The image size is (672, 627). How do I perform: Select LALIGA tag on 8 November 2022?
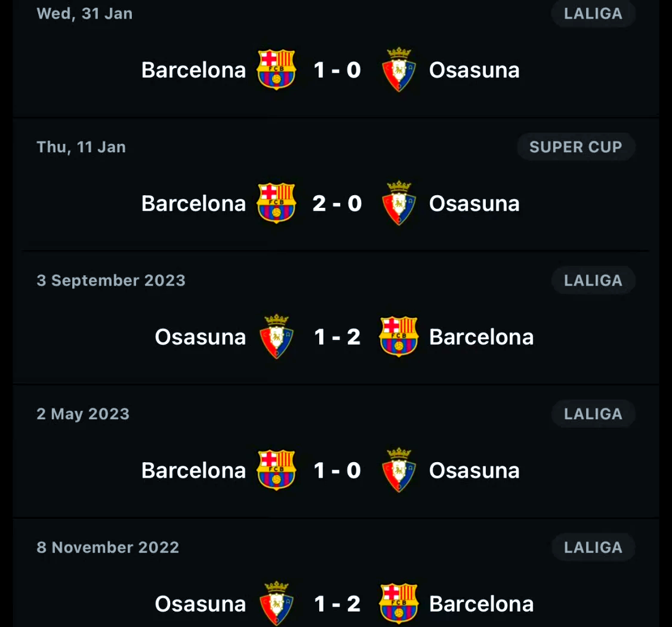tap(593, 547)
